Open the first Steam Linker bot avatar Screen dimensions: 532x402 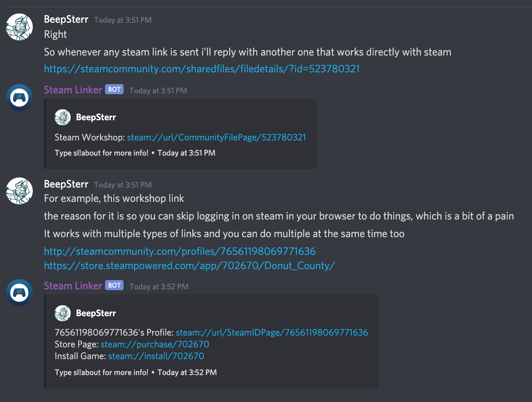19,98
